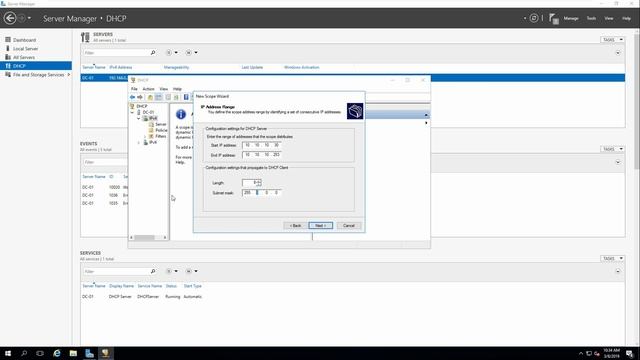Sort Servers list by Windows Activation column

[x=302, y=67]
